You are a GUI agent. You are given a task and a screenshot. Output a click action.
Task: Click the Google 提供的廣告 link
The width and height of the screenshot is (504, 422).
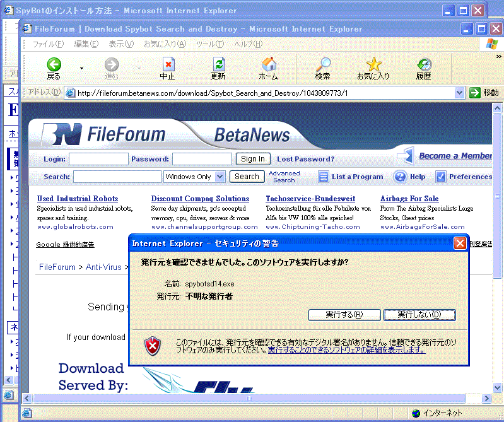pos(65,245)
